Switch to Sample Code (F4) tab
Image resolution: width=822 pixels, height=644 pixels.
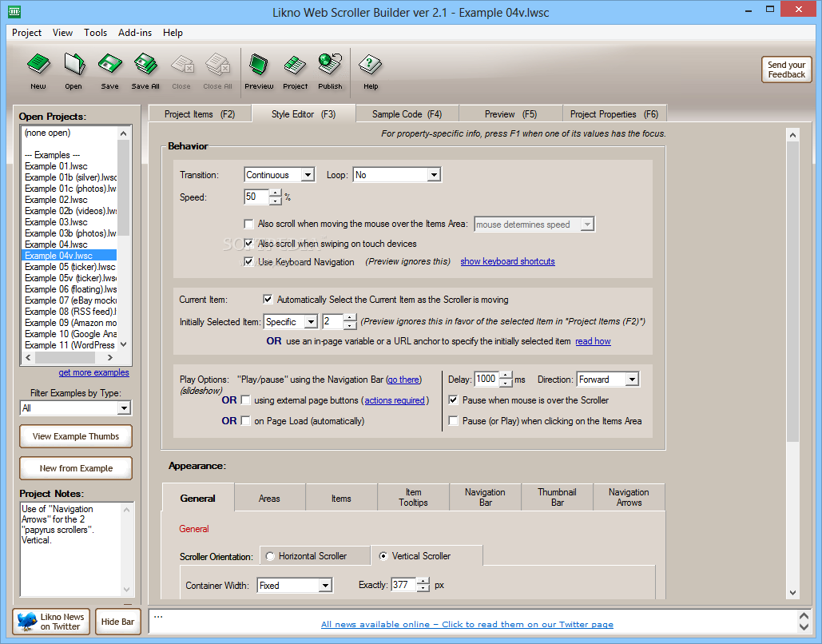[x=407, y=113]
